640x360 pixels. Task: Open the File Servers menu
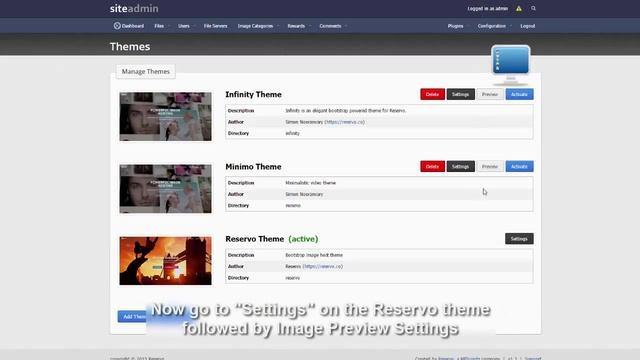coord(215,26)
